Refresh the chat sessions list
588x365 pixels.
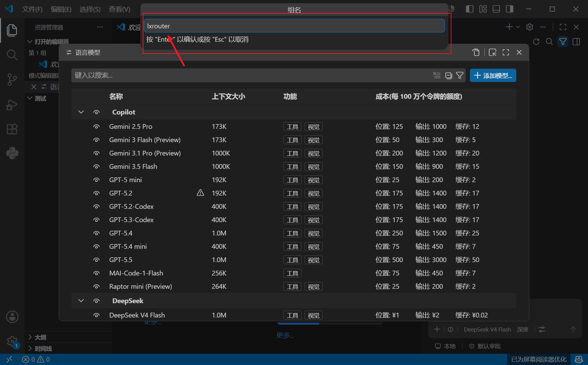[536, 42]
